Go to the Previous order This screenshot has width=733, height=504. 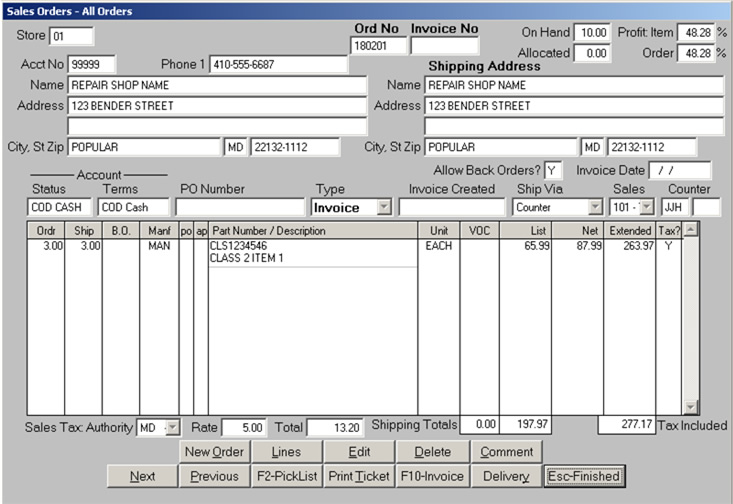point(214,476)
